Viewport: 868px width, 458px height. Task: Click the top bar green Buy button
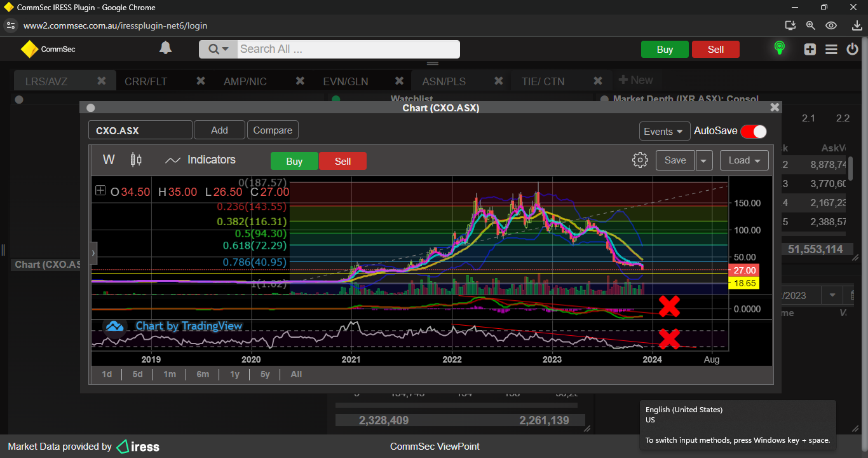coord(665,50)
